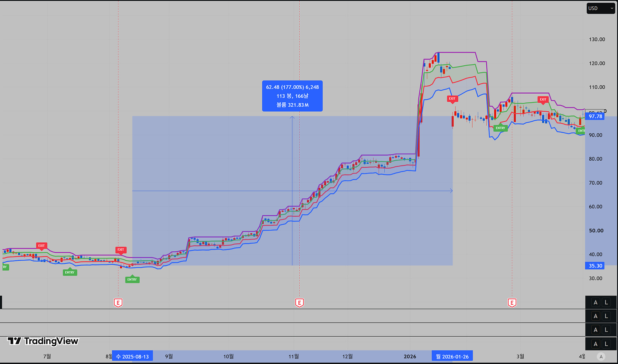This screenshot has width=618, height=364.
Task: Toggle log scale L on the second pane
Action: [x=606, y=316]
